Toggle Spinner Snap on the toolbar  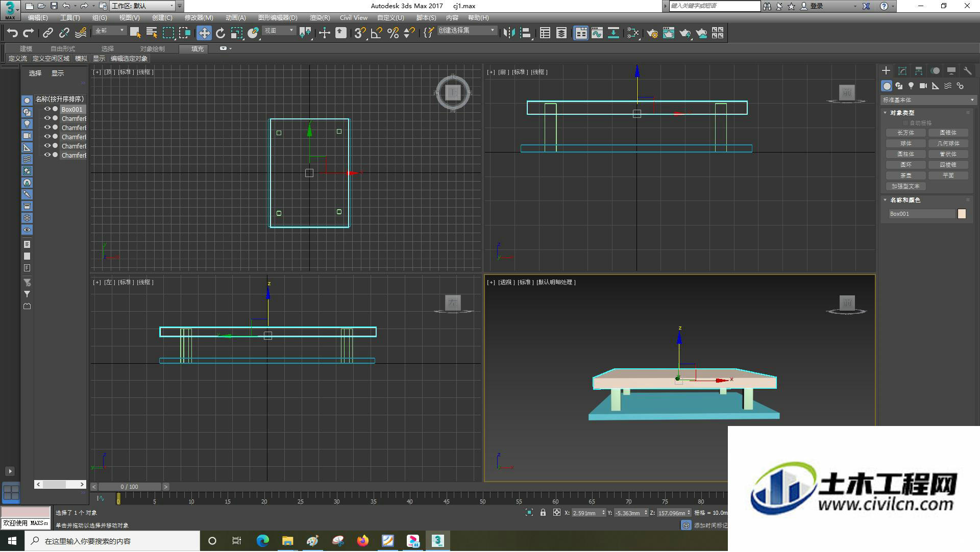409,33
